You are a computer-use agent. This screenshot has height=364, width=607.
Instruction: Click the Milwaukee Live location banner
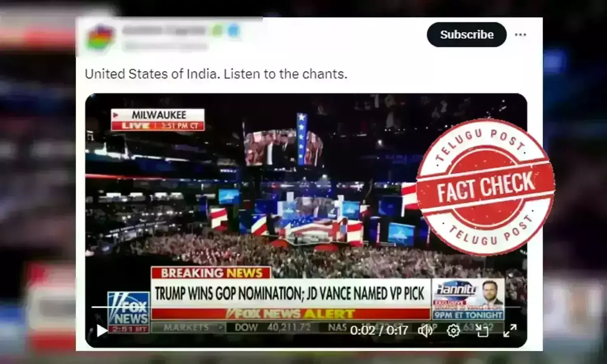coord(158,120)
